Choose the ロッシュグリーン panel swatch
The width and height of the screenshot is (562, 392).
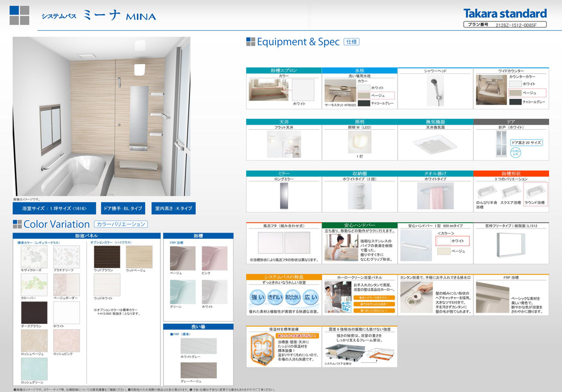tap(34, 368)
